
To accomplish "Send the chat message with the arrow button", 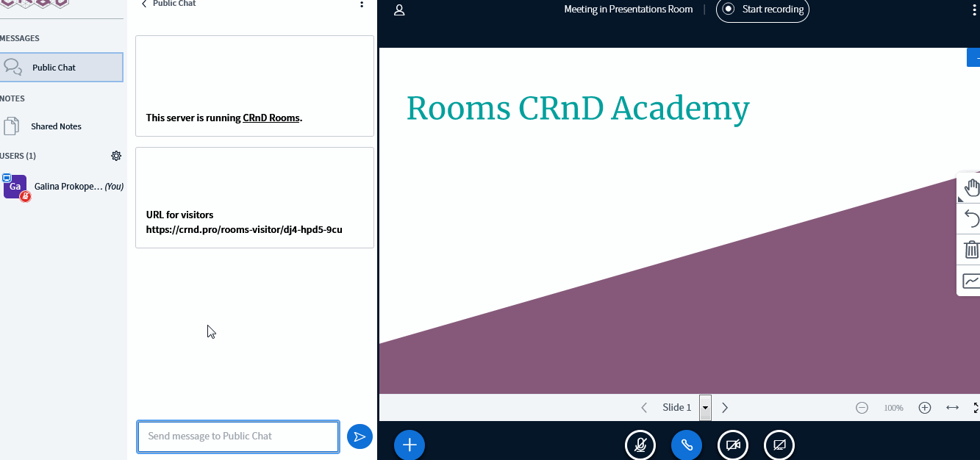I will [360, 436].
